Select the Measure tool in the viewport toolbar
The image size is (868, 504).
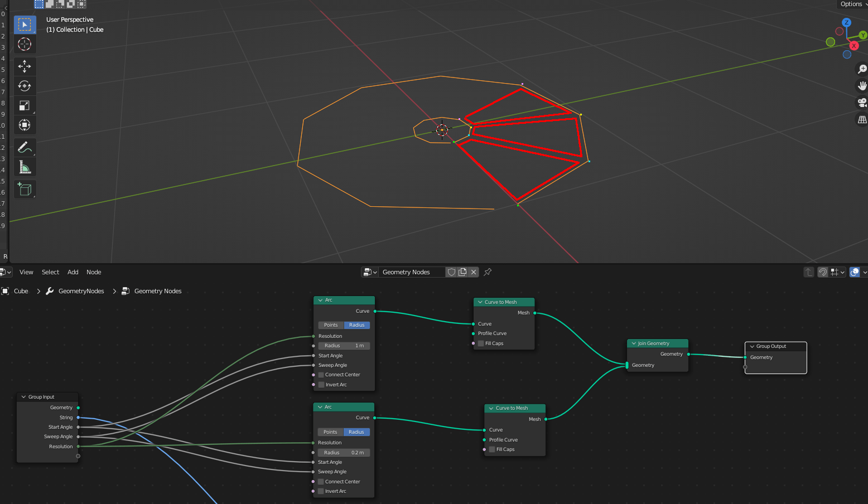[25, 167]
